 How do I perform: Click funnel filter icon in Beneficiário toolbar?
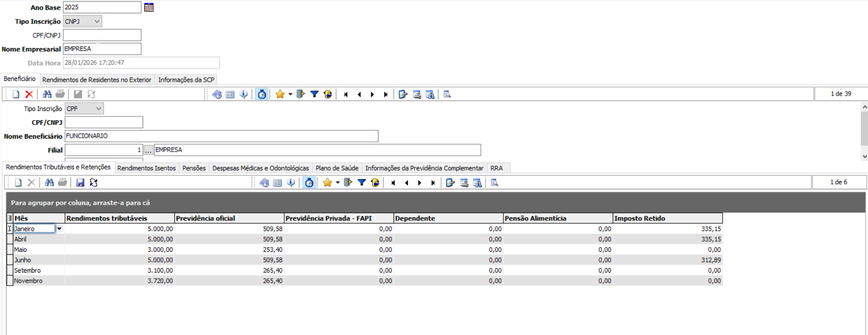[x=314, y=94]
